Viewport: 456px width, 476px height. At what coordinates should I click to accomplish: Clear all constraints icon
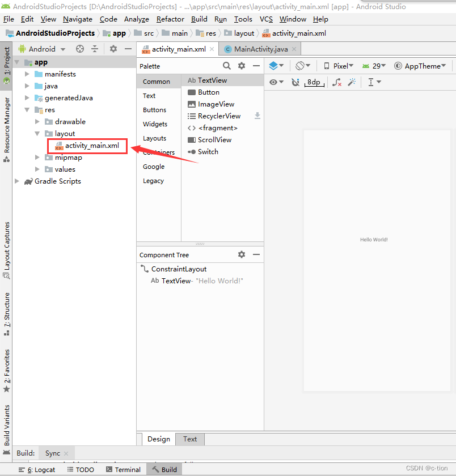(x=336, y=82)
